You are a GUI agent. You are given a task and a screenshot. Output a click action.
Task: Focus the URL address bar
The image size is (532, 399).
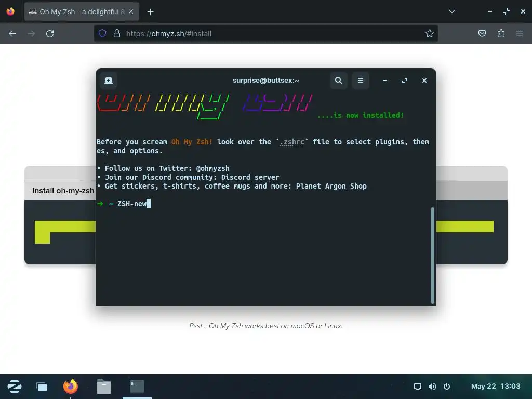pos(265,33)
